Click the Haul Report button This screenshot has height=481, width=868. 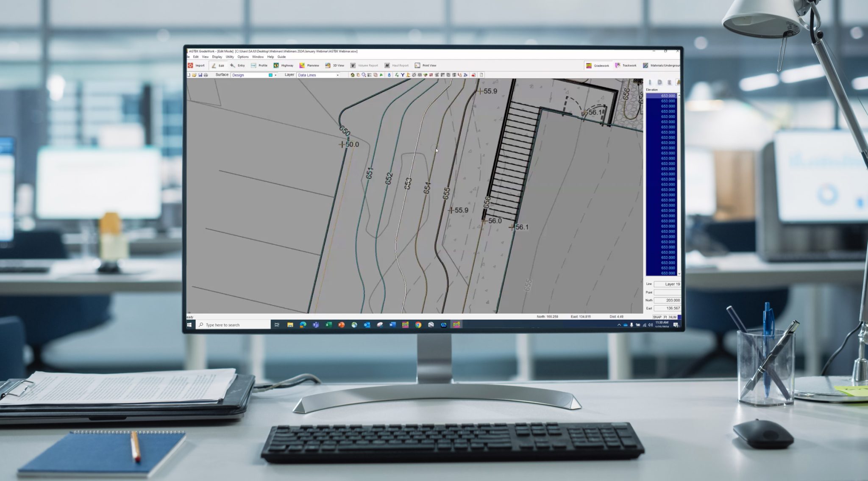point(396,65)
